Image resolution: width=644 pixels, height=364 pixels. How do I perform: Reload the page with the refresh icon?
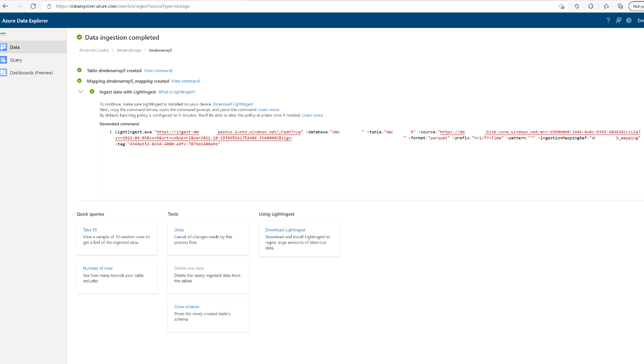click(x=33, y=6)
